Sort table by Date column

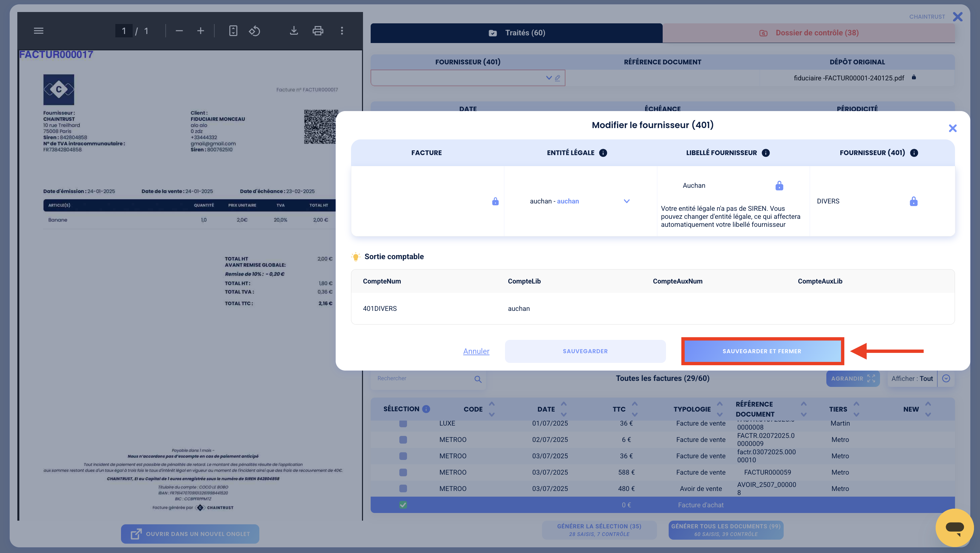pyautogui.click(x=563, y=409)
